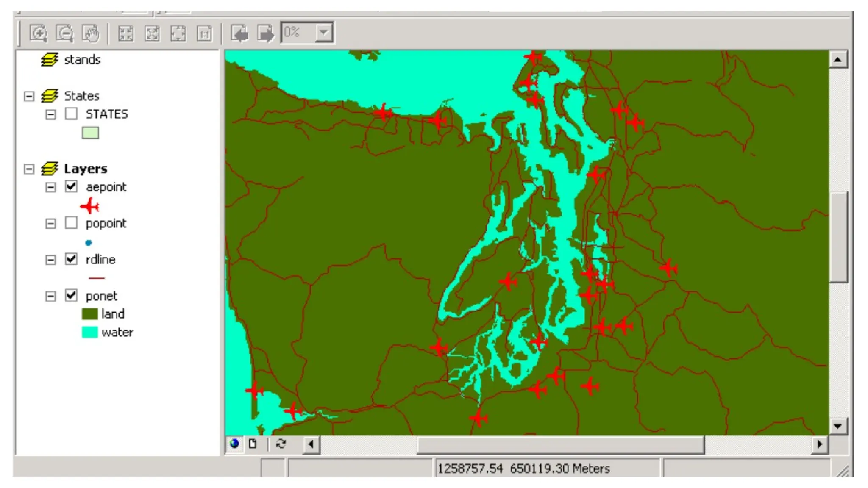Select the stands data frame entry
The width and height of the screenshot is (868, 488).
click(x=82, y=60)
